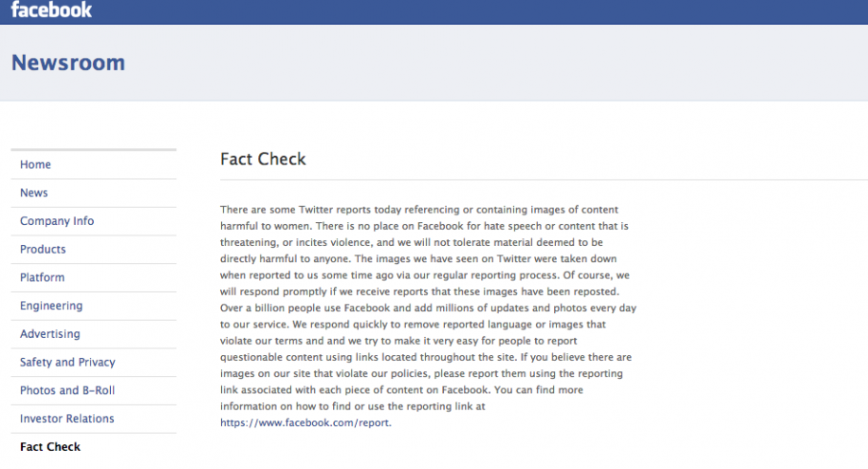
Task: Follow the facebook.com/report hyperlink
Action: [305, 422]
